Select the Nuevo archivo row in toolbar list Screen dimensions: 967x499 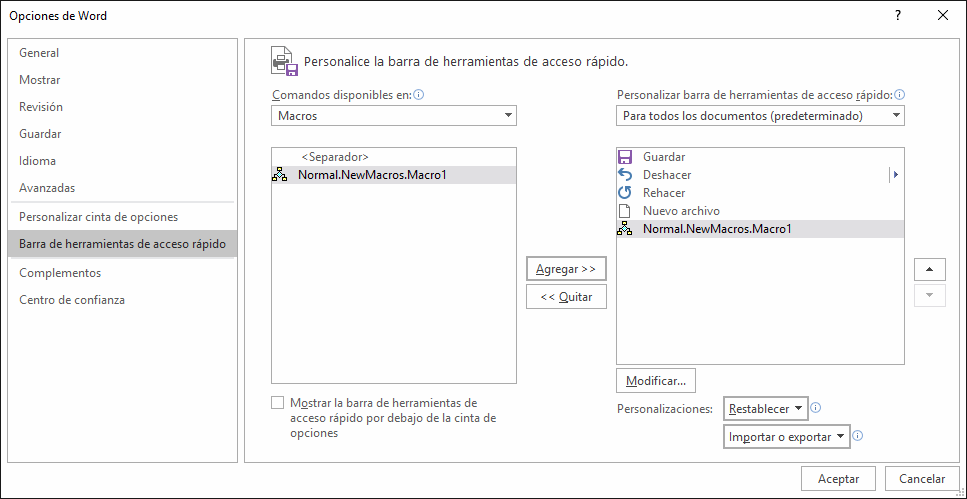(x=760, y=211)
